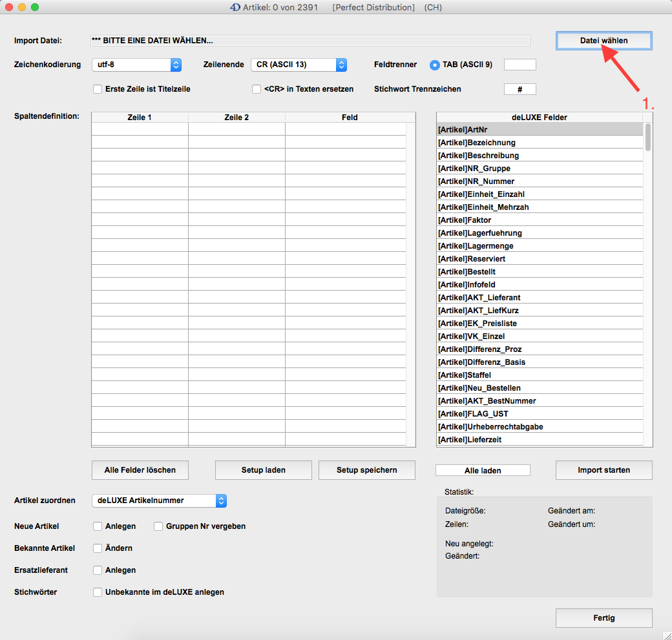The height and width of the screenshot is (640, 672).
Task: Click the custom Feldtrenner text field
Action: click(520, 65)
